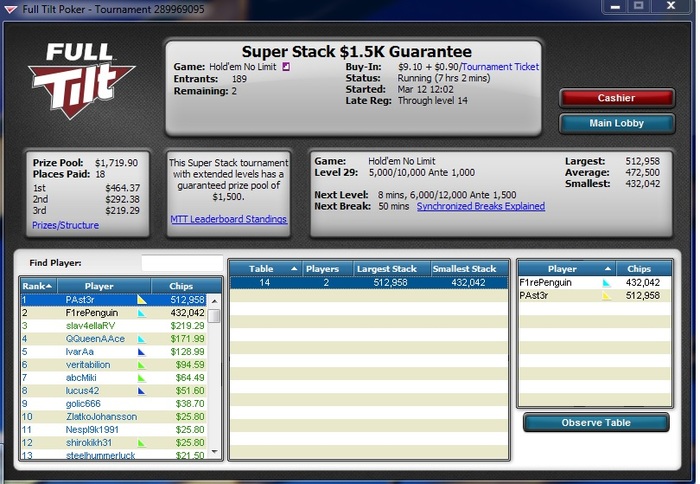Sort table panel by Player column
This screenshot has height=484, width=700.
click(x=567, y=269)
